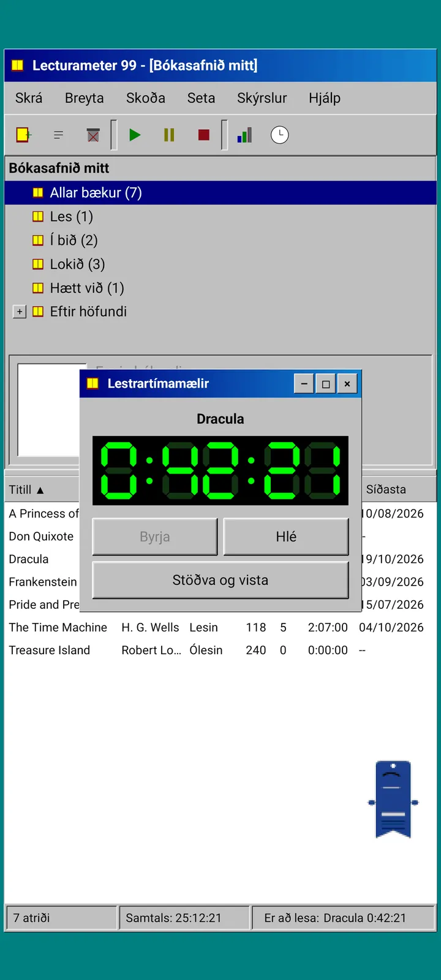The width and height of the screenshot is (441, 980).
Task: Open the Skrá menu
Action: click(29, 98)
